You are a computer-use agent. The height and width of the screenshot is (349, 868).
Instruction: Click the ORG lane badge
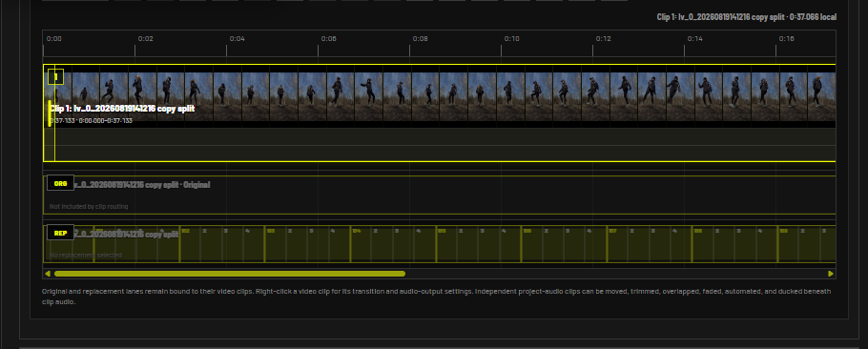[61, 183]
